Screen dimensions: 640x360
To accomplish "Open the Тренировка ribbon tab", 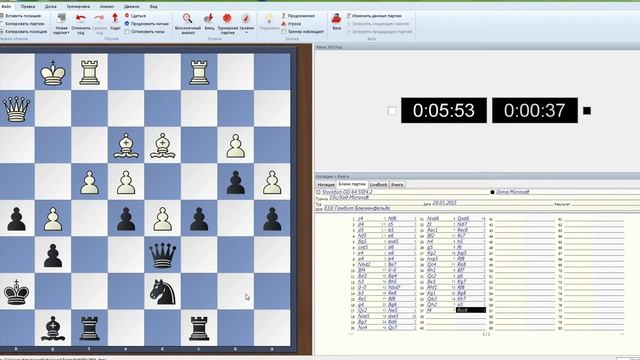I will [78, 7].
